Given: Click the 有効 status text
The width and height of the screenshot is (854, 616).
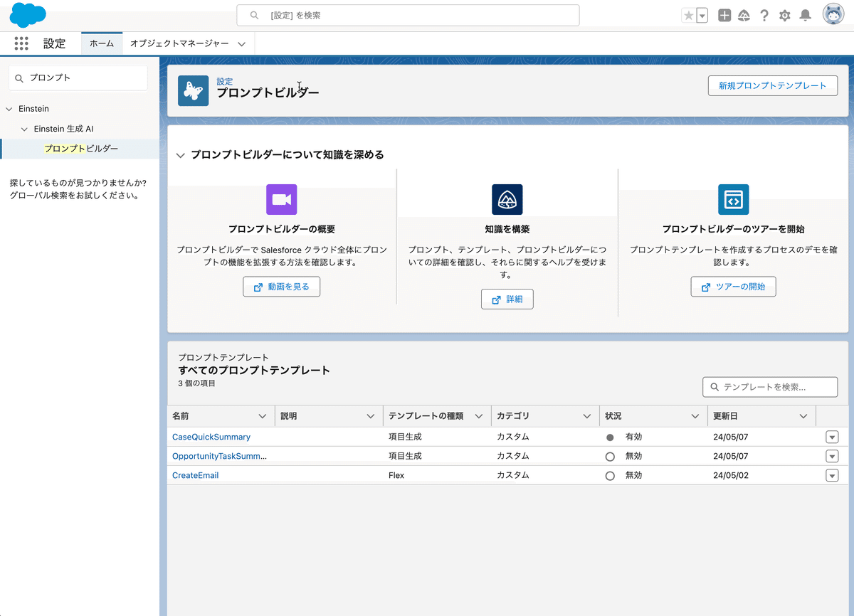Looking at the screenshot, I should [633, 437].
